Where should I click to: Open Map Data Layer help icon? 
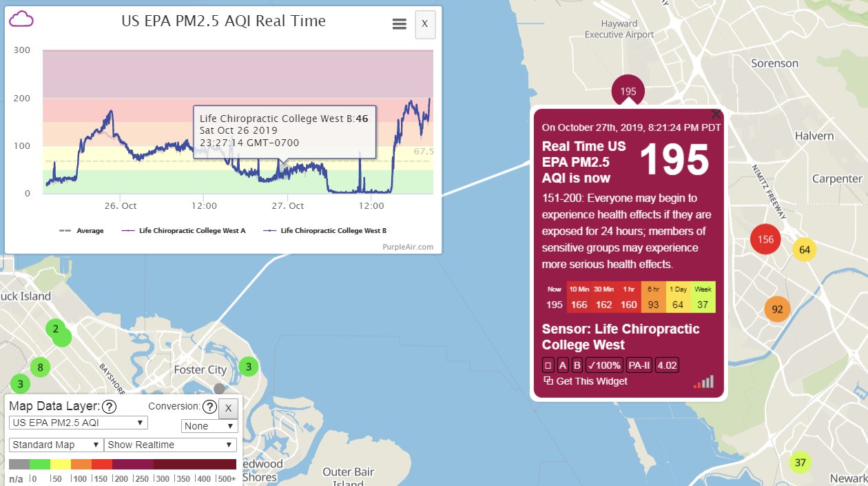[109, 407]
